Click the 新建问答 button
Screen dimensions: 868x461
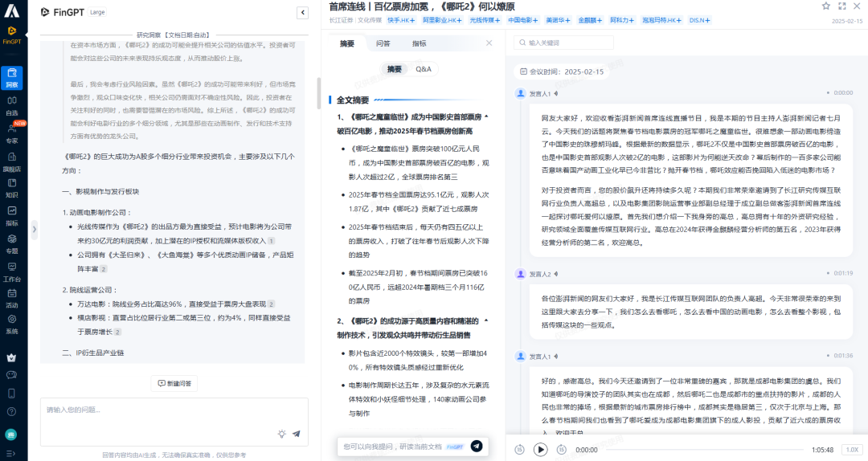point(174,384)
